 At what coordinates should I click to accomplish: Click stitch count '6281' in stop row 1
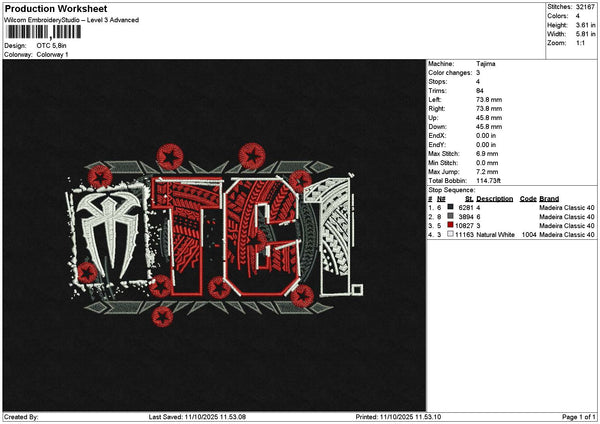pos(466,208)
